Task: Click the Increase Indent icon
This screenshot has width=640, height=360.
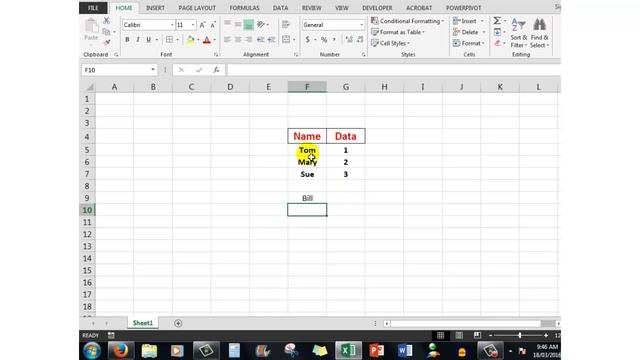Action: click(271, 40)
